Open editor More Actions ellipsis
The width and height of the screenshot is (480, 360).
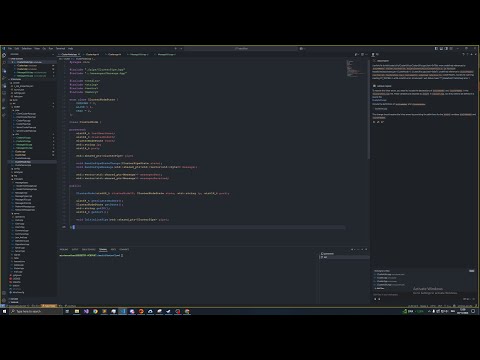367,54
